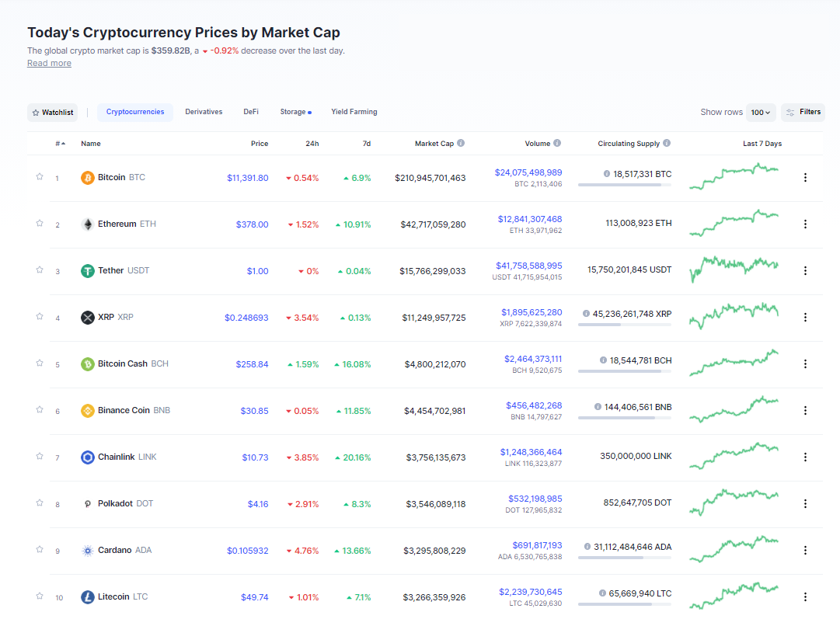This screenshot has width=840, height=619.
Task: Open the Show rows 100 dropdown
Action: click(761, 113)
